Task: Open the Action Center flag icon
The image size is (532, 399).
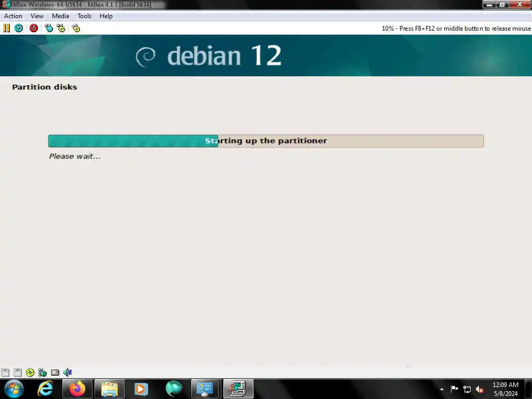Action: pos(454,389)
